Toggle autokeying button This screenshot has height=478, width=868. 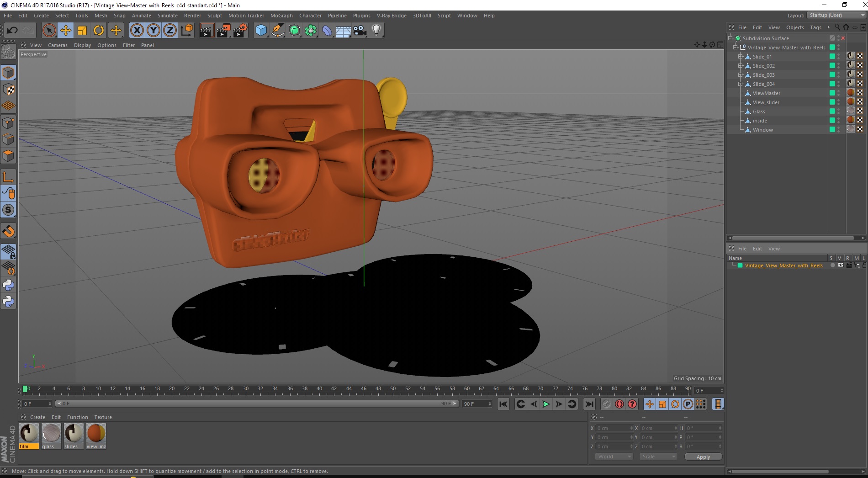click(619, 404)
